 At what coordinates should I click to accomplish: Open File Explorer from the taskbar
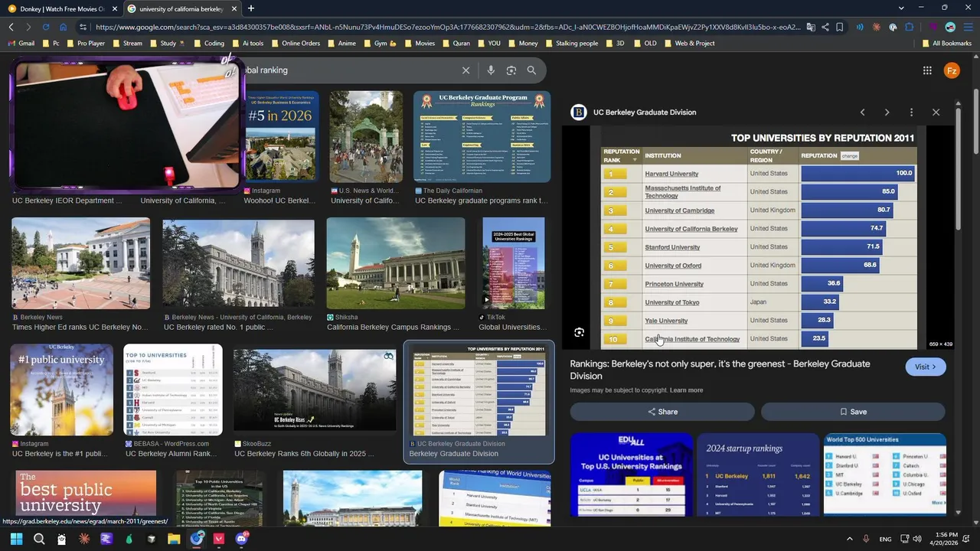(x=174, y=539)
